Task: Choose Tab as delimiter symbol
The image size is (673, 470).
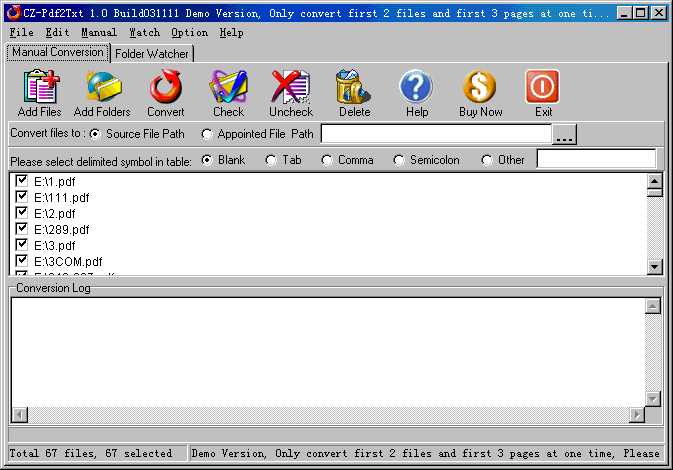Action: [271, 161]
